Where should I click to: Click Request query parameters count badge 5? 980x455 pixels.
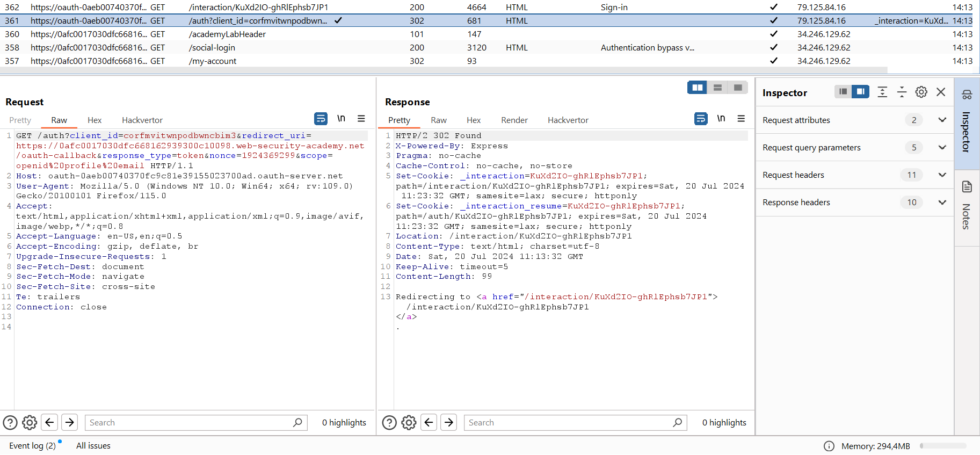pos(914,147)
